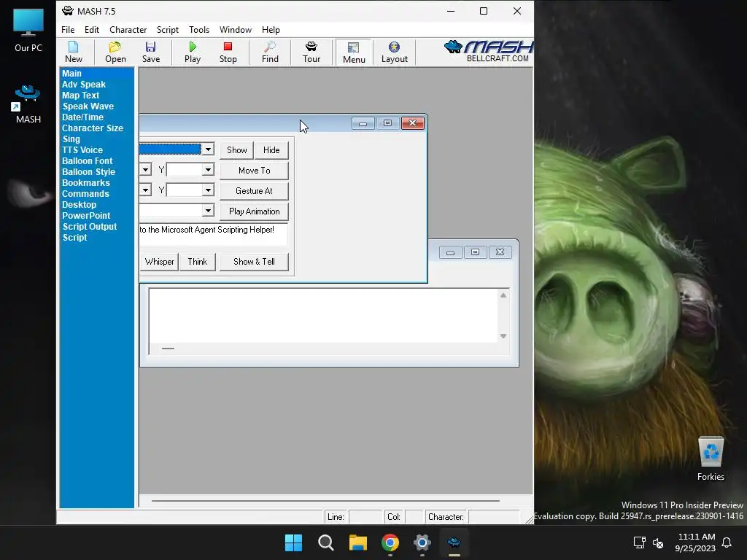Open Balloon Style panel
747x560 pixels.
(x=88, y=172)
